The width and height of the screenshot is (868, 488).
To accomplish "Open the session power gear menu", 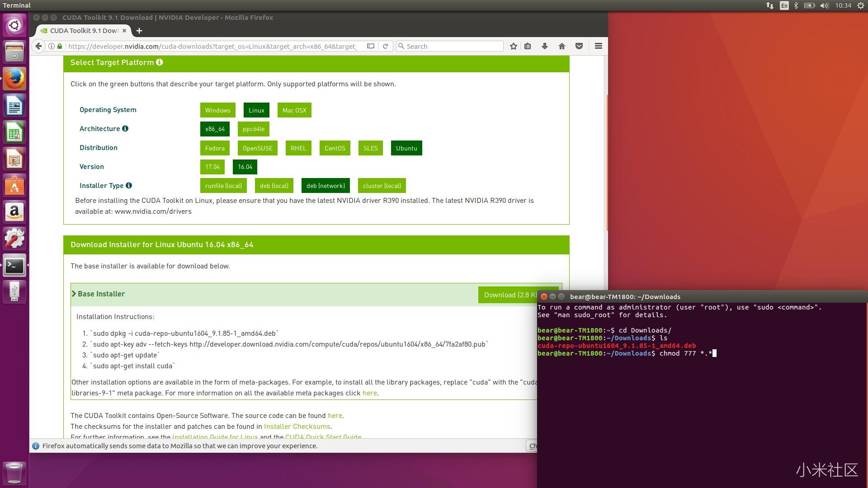I will tap(861, 5).
